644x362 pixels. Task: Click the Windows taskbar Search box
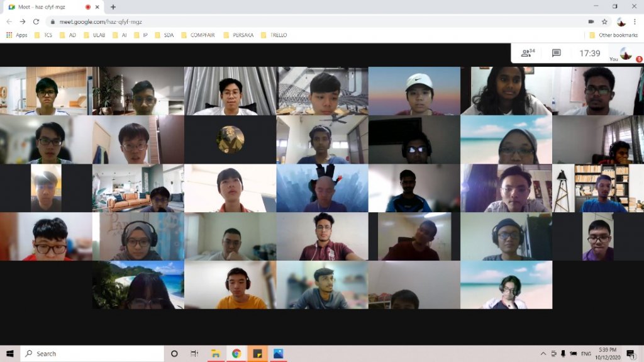tap(91, 354)
